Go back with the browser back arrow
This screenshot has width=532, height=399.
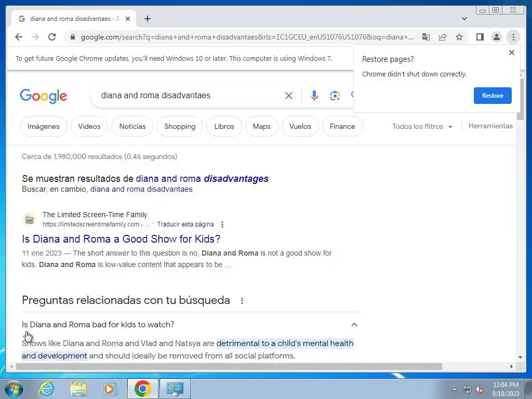(19, 37)
